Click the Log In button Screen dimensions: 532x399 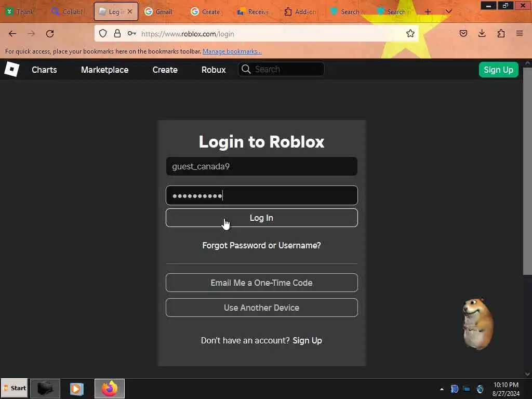click(x=262, y=218)
